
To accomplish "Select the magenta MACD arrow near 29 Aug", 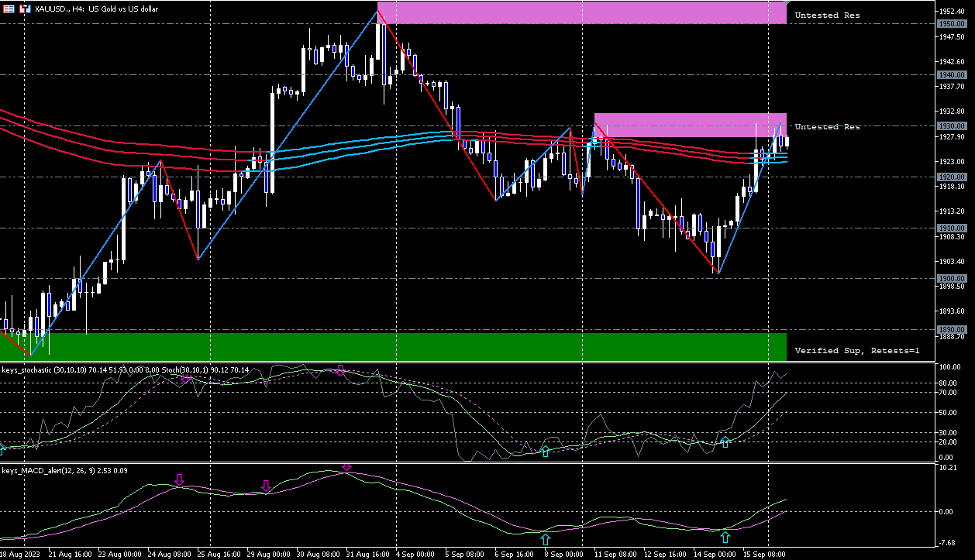I will click(266, 486).
